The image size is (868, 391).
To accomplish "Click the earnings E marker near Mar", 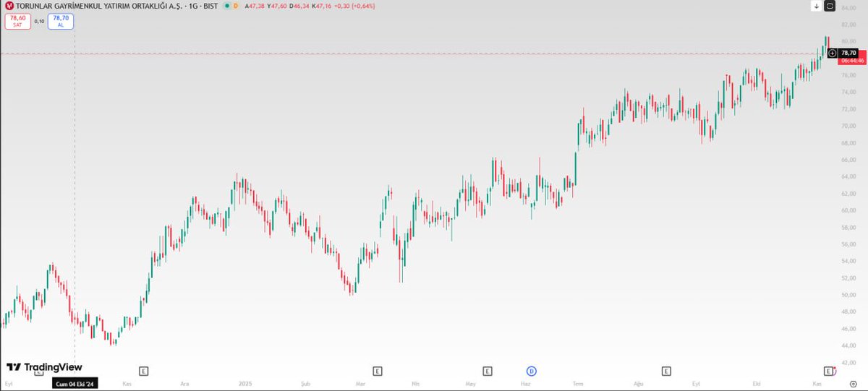I will 377,371.
